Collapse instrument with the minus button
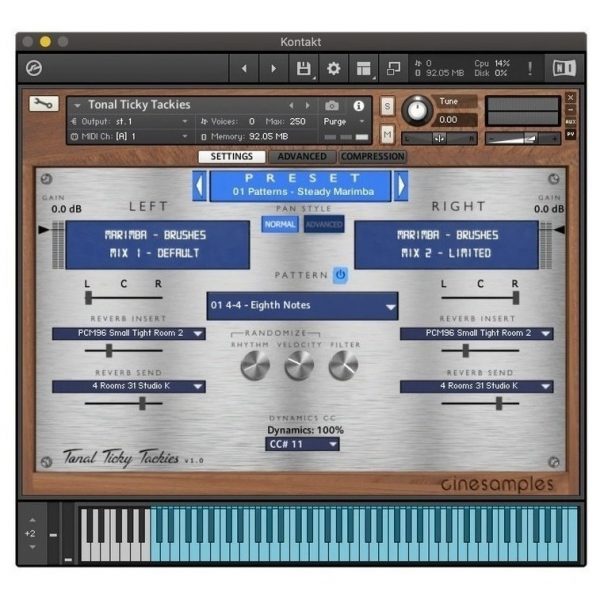The image size is (600, 600). tap(571, 110)
